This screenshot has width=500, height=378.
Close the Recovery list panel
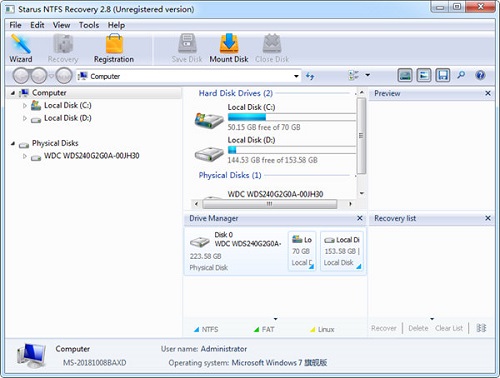click(488, 218)
